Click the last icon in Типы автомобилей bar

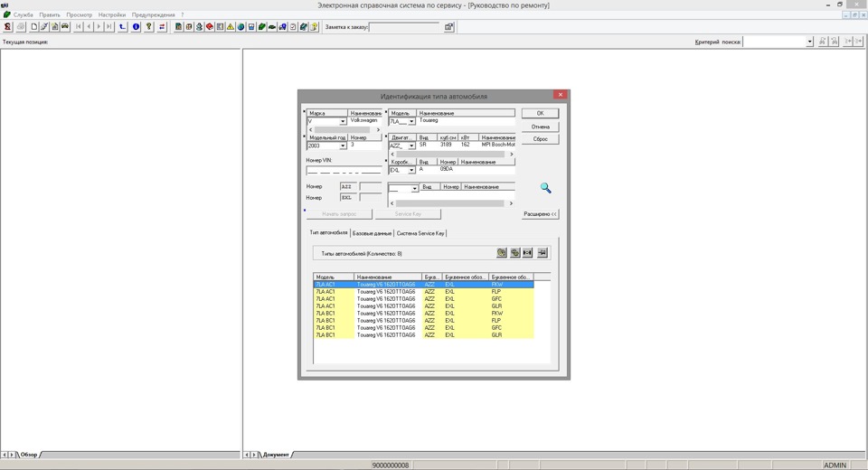pos(542,252)
